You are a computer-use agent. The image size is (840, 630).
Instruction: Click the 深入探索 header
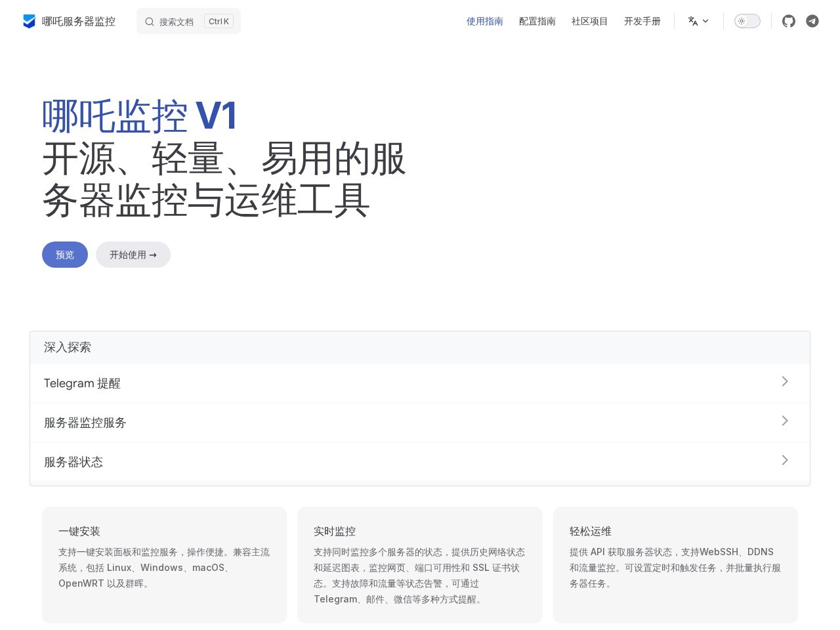point(68,347)
